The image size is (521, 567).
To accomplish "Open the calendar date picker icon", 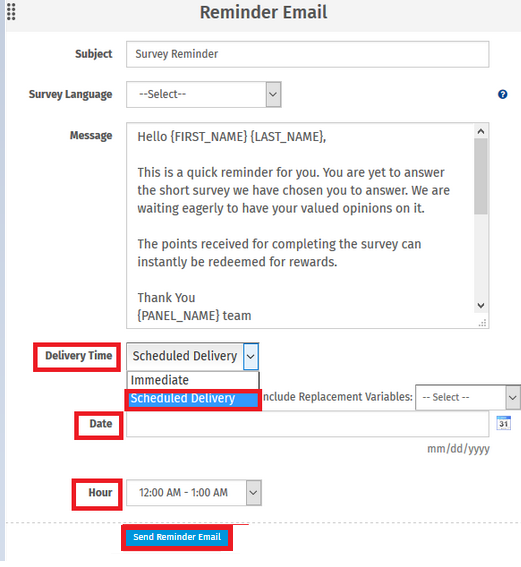I will [503, 423].
